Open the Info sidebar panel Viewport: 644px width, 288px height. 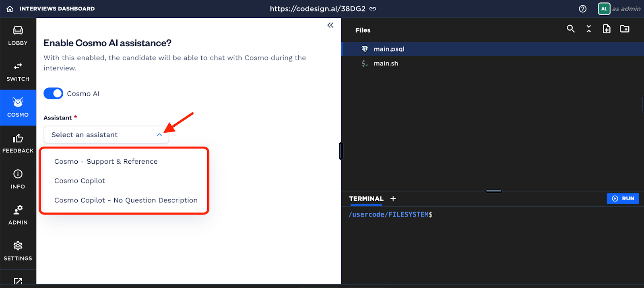tap(18, 179)
